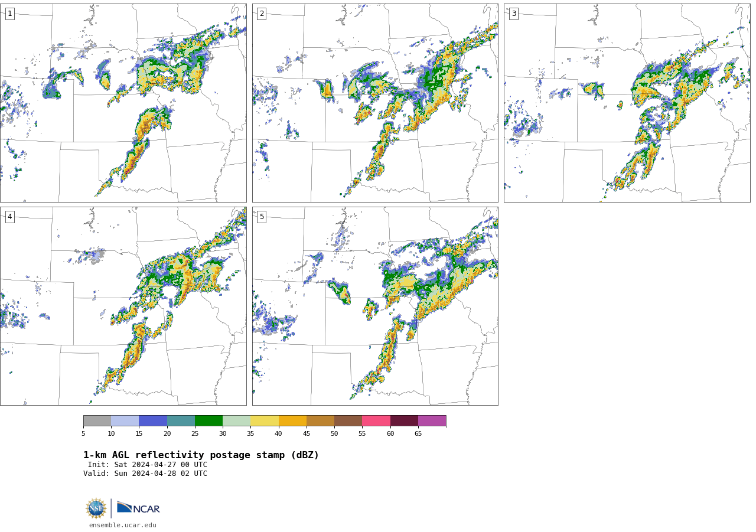The width and height of the screenshot is (756, 532).
Task: Click the gray 5-10 dBZ color swatch
Action: pos(97,421)
